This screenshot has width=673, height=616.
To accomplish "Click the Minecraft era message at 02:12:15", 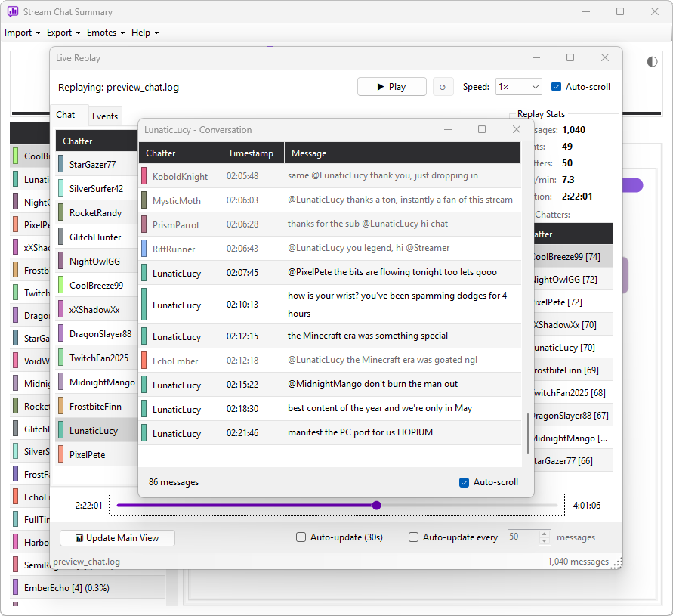I will point(329,336).
